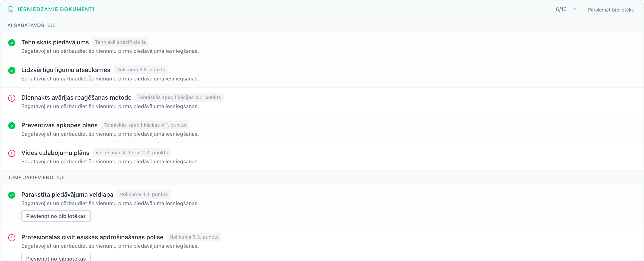The height and width of the screenshot is (261, 644).
Task: Click green check icon for Parakstīta piedāvājuma veidlapa
Action: coord(12,195)
